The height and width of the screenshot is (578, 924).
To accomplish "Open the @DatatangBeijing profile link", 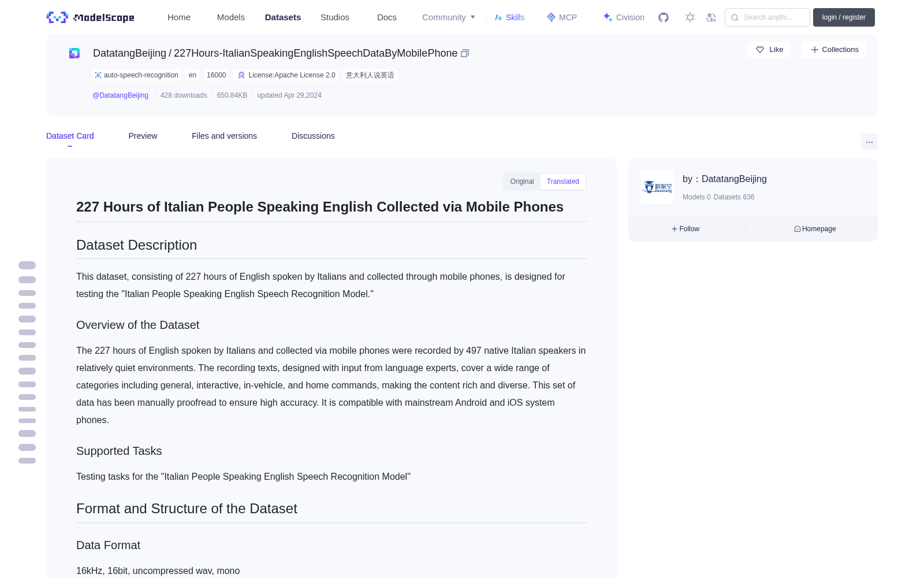I will [120, 95].
